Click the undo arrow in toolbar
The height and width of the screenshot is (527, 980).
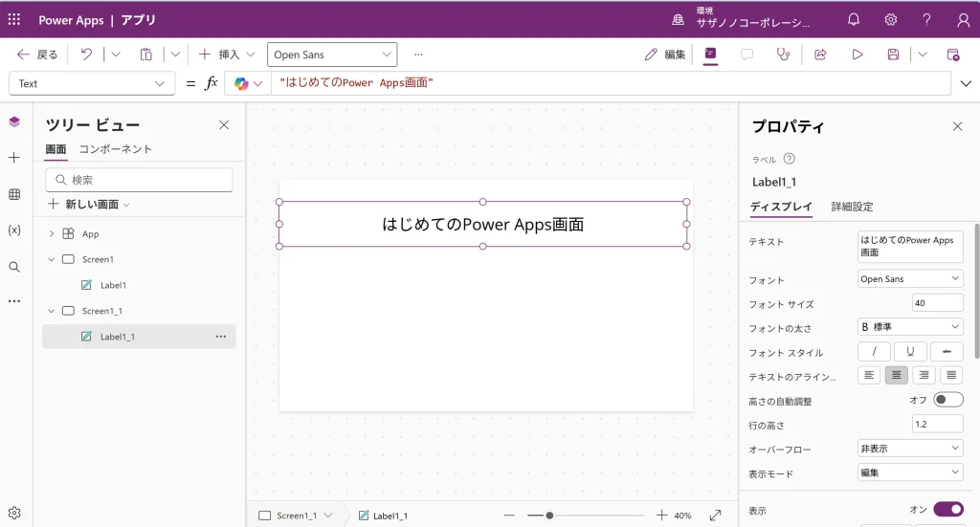86,55
